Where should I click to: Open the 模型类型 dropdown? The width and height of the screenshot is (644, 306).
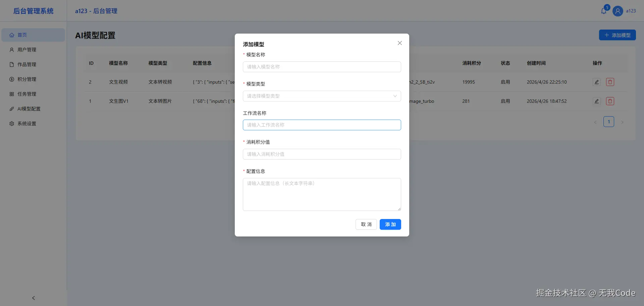click(322, 96)
